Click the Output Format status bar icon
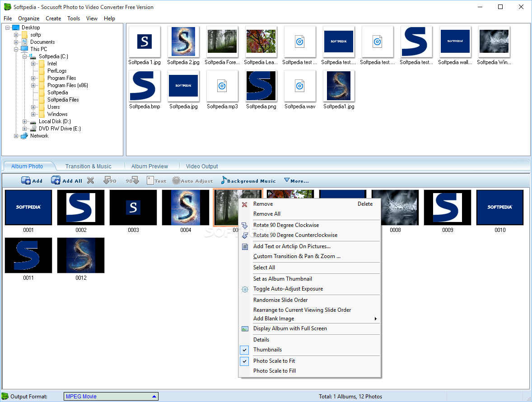This screenshot has height=402, width=532. [5, 396]
